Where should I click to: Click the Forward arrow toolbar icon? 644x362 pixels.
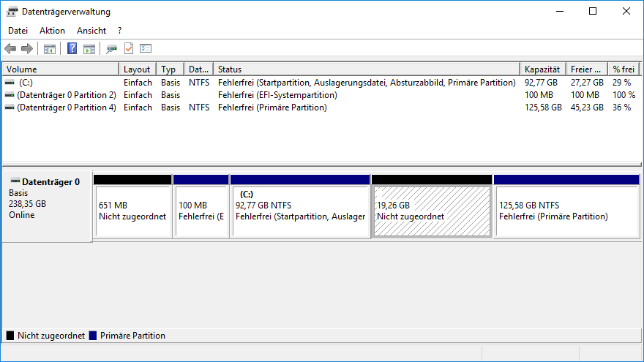[x=27, y=49]
